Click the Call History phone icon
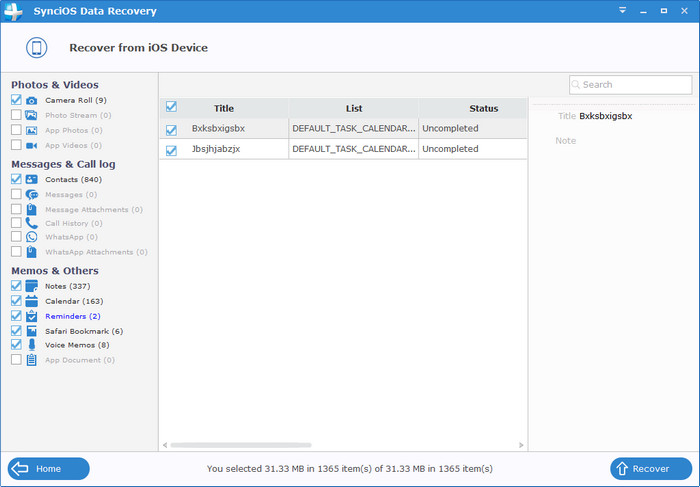Screen dimensions: 700x487 pos(31,223)
